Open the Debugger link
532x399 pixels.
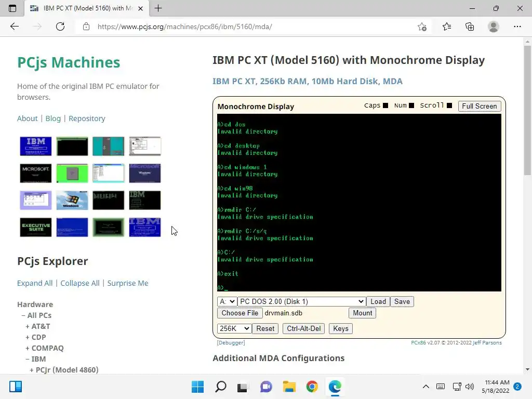231,343
